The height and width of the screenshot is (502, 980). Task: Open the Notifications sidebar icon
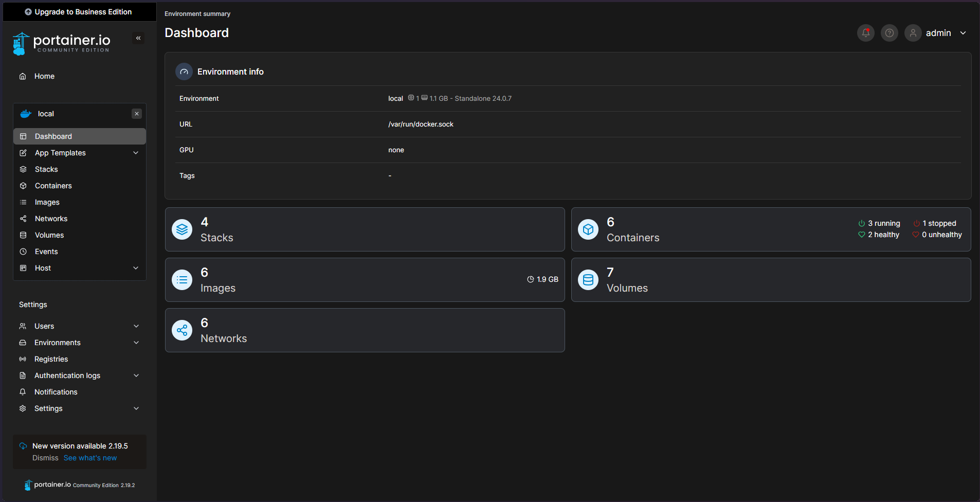click(x=23, y=392)
